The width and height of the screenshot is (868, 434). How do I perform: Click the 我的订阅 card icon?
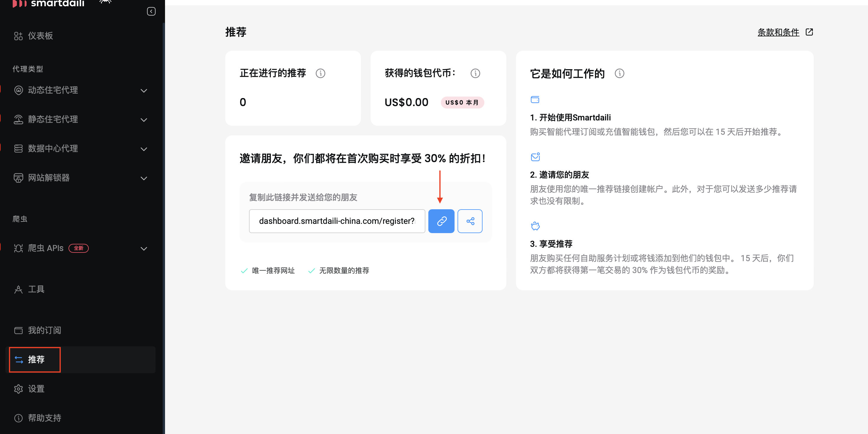pos(18,331)
